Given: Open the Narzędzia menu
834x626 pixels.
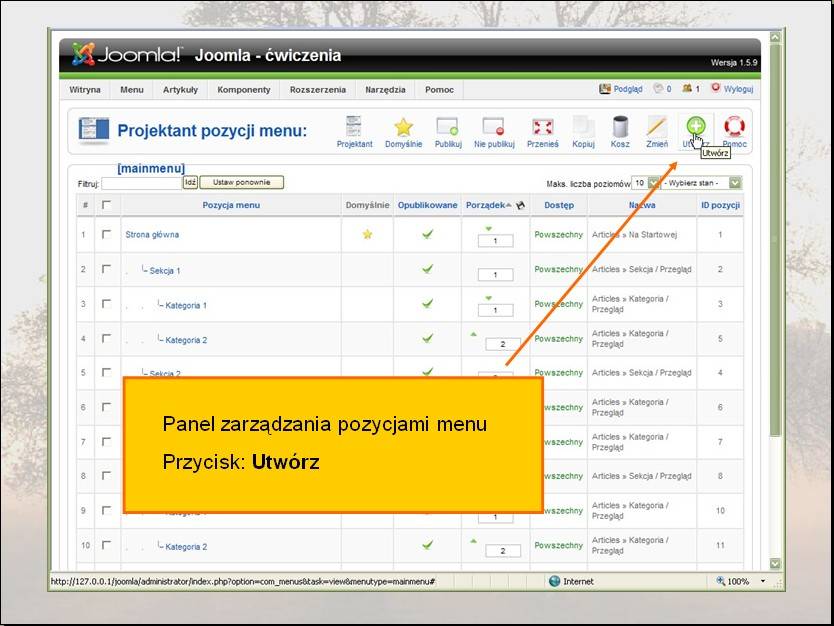Looking at the screenshot, I should coord(385,89).
